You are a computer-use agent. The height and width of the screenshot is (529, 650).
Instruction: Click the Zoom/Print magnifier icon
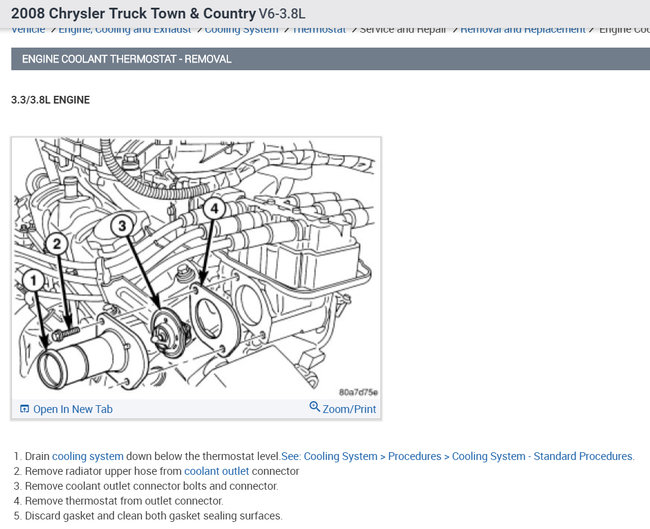point(315,407)
